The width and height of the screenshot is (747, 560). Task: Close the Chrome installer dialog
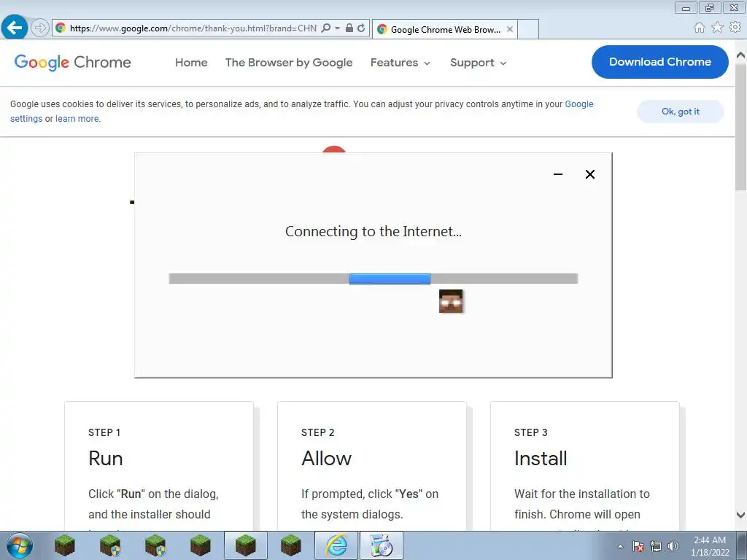pyautogui.click(x=589, y=174)
